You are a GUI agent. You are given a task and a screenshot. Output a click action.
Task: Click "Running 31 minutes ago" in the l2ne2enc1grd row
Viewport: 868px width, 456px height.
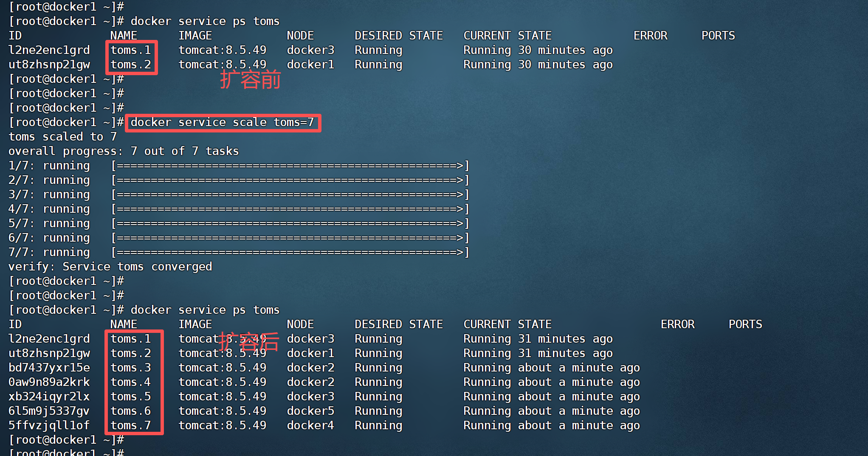[538, 339]
